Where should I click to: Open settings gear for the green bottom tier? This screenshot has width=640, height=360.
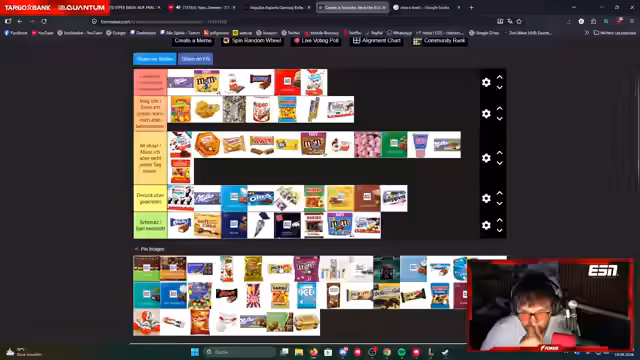(486, 225)
